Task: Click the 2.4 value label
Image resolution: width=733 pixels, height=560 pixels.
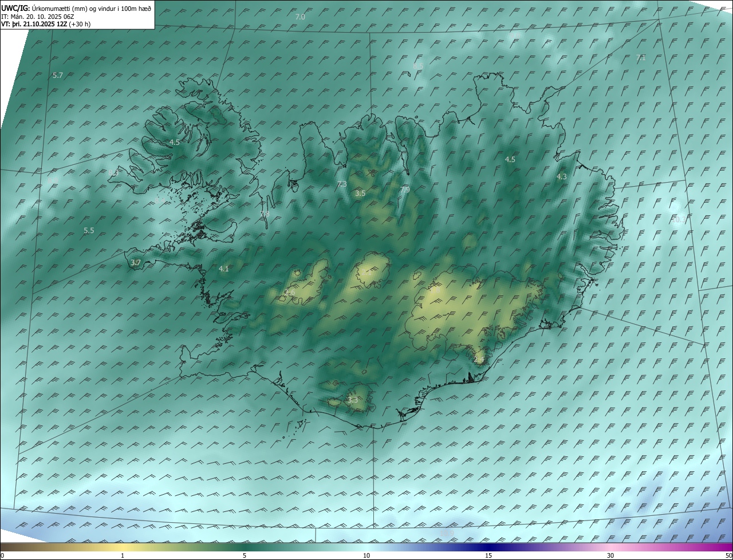Action: [x=479, y=360]
